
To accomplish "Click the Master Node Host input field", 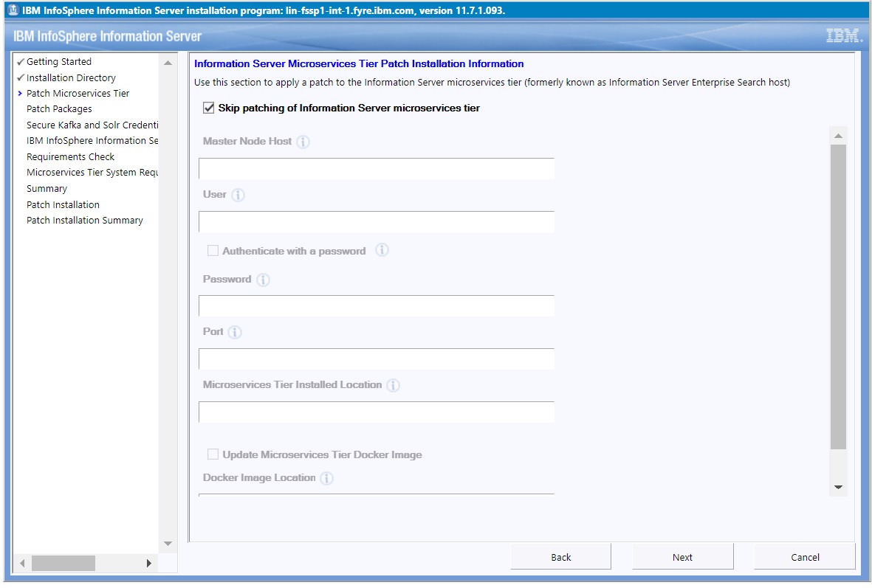I will click(376, 169).
